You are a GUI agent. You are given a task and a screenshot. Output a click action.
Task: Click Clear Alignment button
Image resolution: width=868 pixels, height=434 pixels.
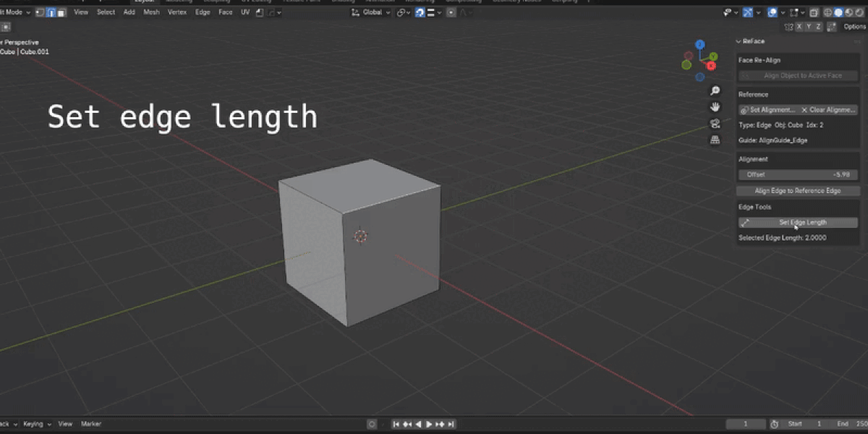tap(829, 110)
